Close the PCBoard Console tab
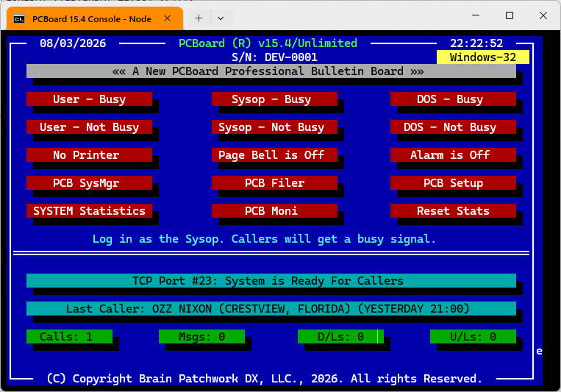The height and width of the screenshot is (392, 561). [167, 18]
